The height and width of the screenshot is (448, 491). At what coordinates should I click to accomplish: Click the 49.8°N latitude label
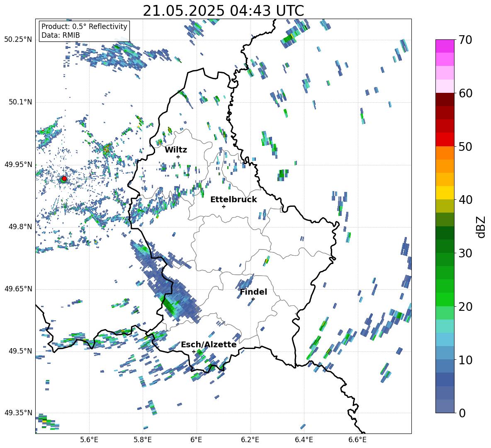[20, 227]
